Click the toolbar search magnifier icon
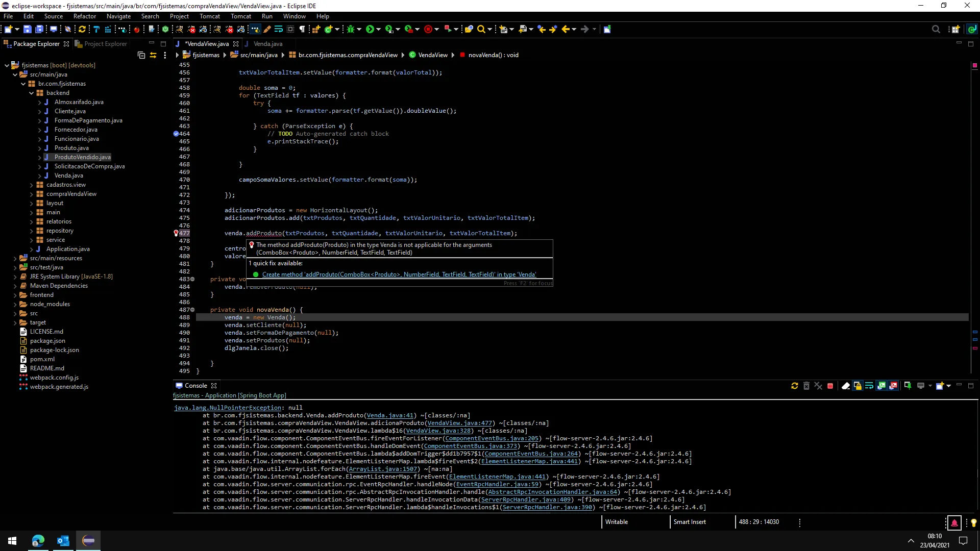The image size is (980, 551). 481,29
